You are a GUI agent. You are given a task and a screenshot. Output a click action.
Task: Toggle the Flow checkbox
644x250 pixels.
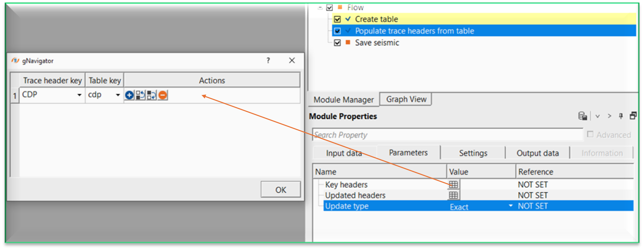pos(329,7)
